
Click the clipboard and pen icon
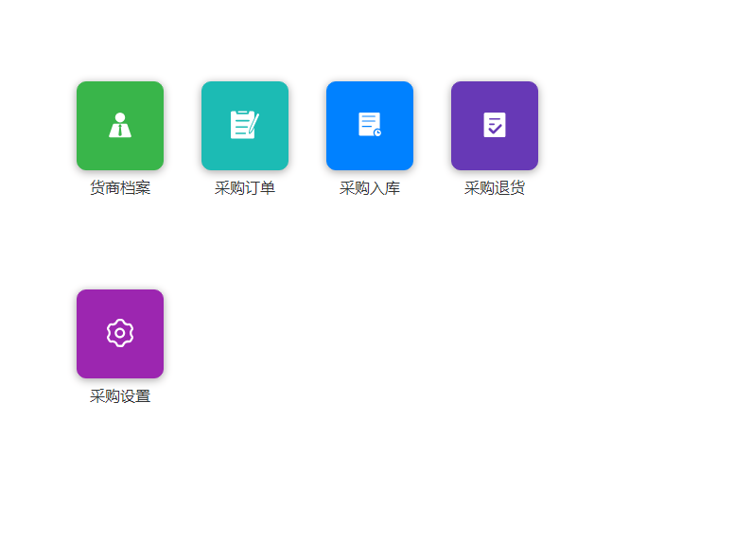click(244, 125)
